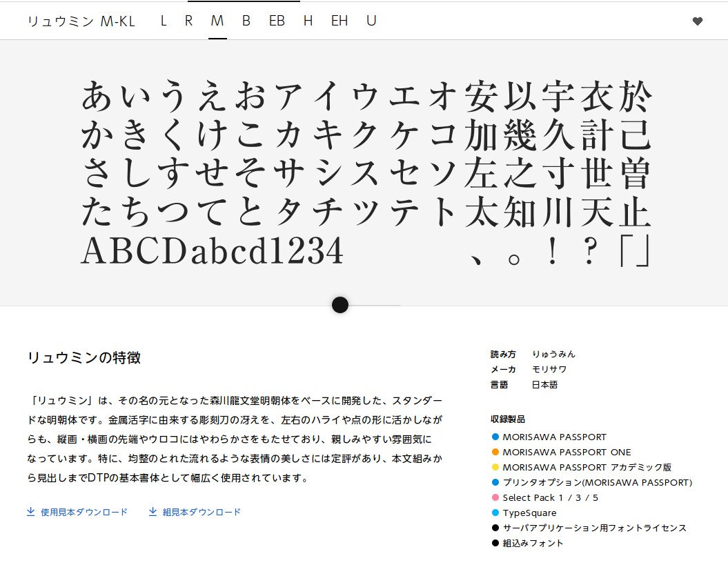Choose the H weight tab

click(308, 21)
